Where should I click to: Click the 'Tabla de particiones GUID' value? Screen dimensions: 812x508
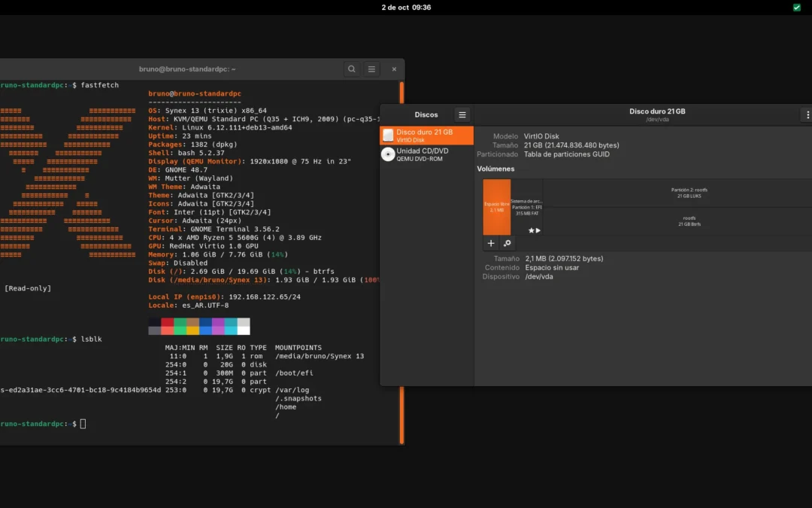[x=567, y=154]
